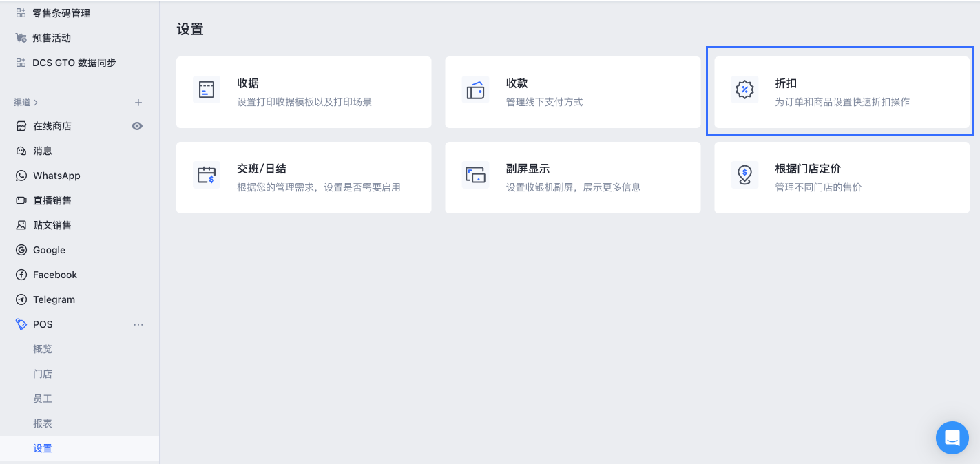The image size is (980, 464).
Task: Click the Facebook logo icon
Action: coord(21,275)
